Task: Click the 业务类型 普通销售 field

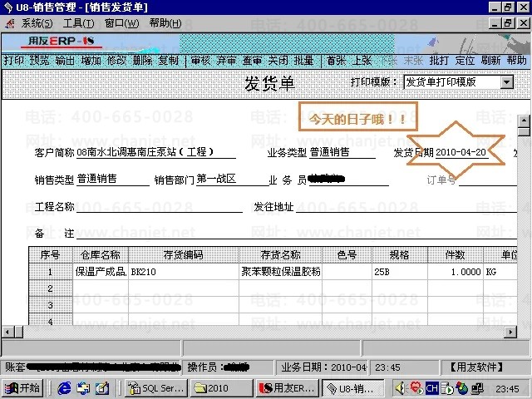Action: tap(342, 152)
